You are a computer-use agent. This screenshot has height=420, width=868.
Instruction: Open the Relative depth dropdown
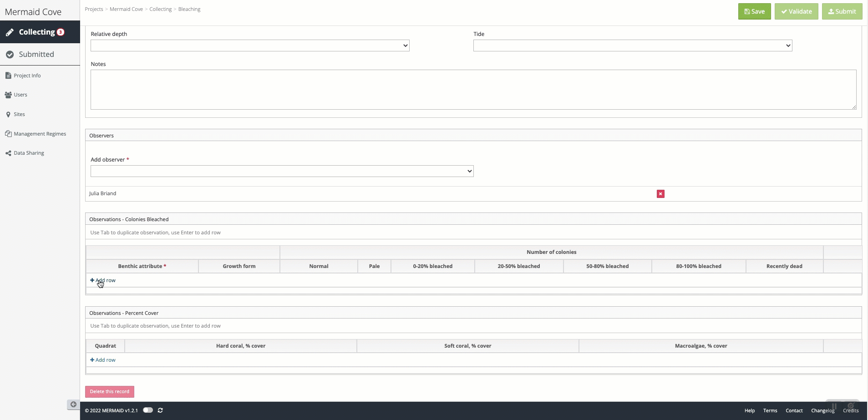(x=250, y=46)
